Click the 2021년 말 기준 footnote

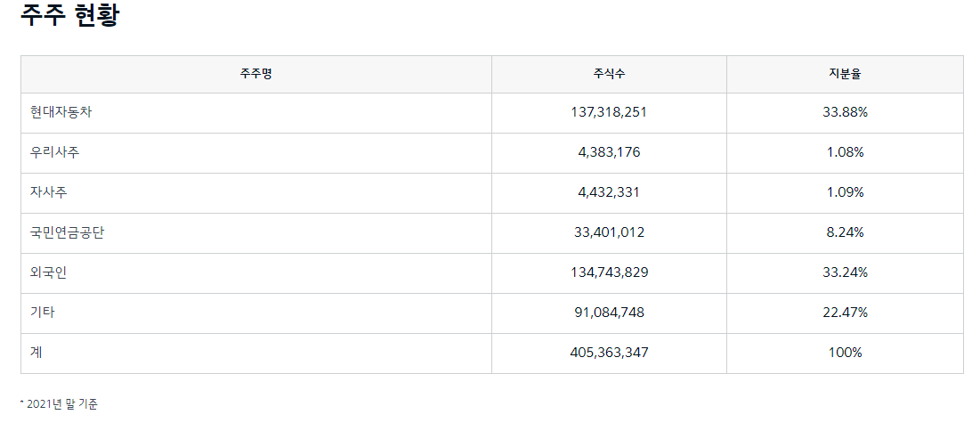(61, 404)
